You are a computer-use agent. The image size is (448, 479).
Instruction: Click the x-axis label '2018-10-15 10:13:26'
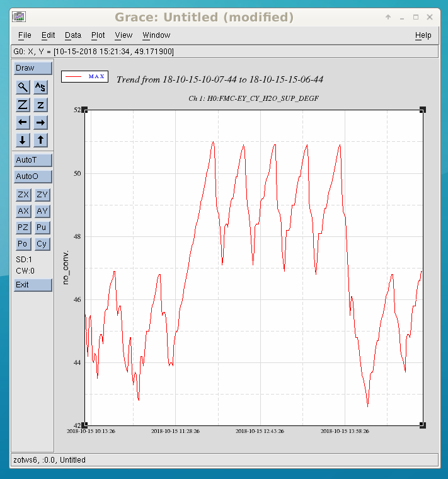(x=91, y=431)
